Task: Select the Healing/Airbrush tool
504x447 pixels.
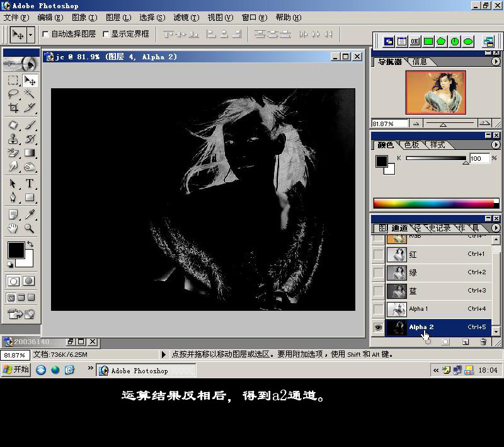Action: click(x=13, y=125)
